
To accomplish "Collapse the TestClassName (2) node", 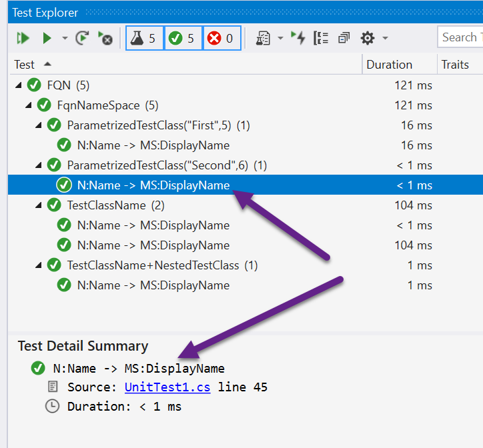I will pos(39,205).
